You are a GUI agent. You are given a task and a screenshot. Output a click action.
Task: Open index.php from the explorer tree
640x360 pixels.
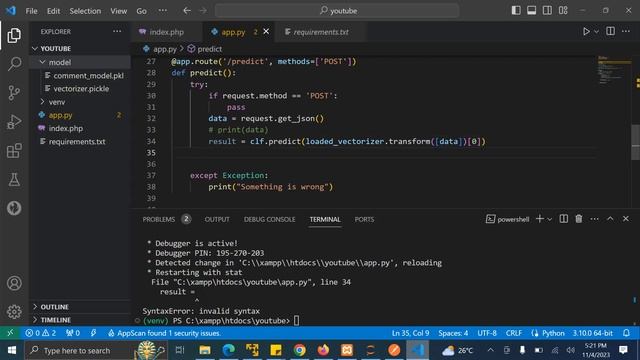point(65,128)
